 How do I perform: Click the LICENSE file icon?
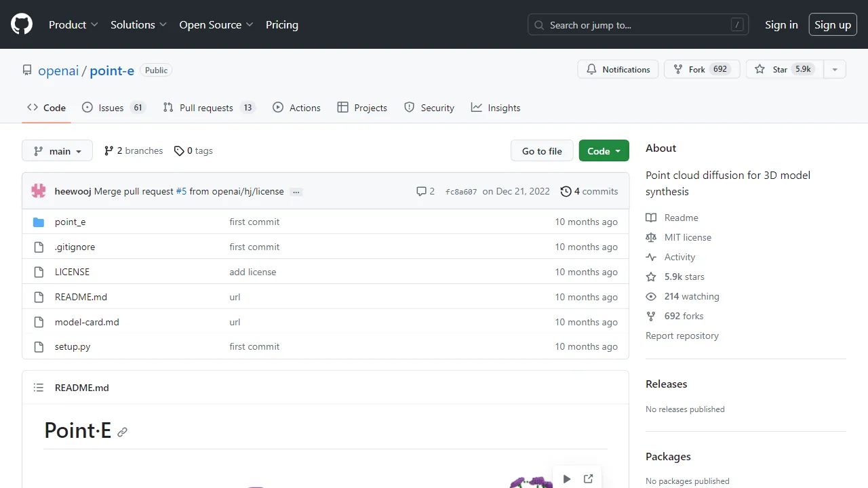(39, 272)
